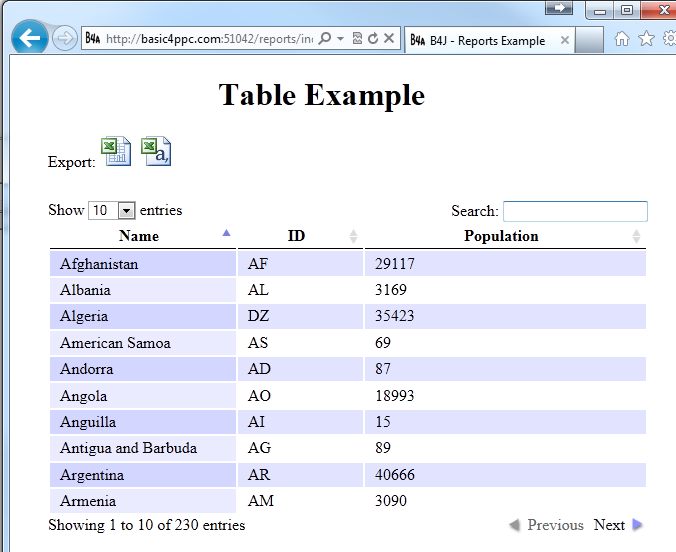Click the window title bar arrow button
Image resolution: width=676 pixels, height=552 pixels.
(559, 8)
